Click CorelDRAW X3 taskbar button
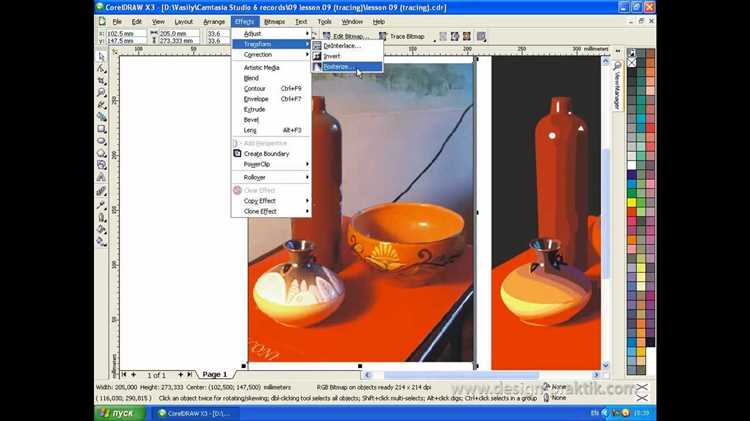Viewport: 750px width, 421px height. click(x=195, y=413)
